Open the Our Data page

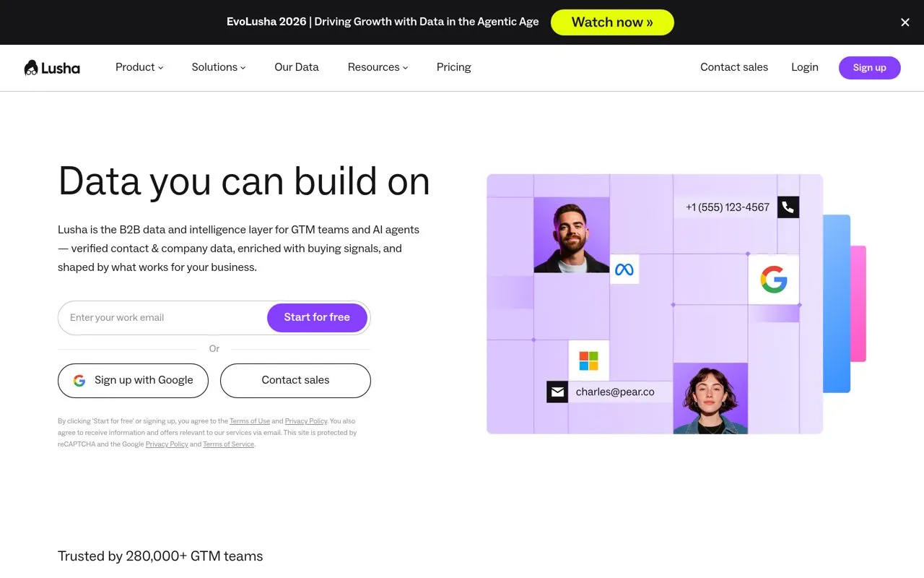pos(297,67)
